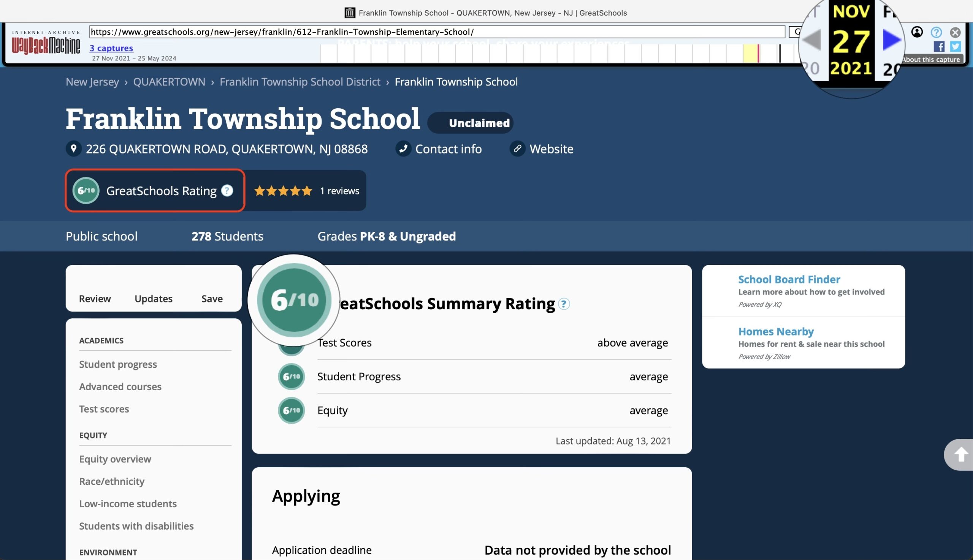Click highlighted year on Wayback timeline
Screen dimensions: 973x560
coord(751,53)
